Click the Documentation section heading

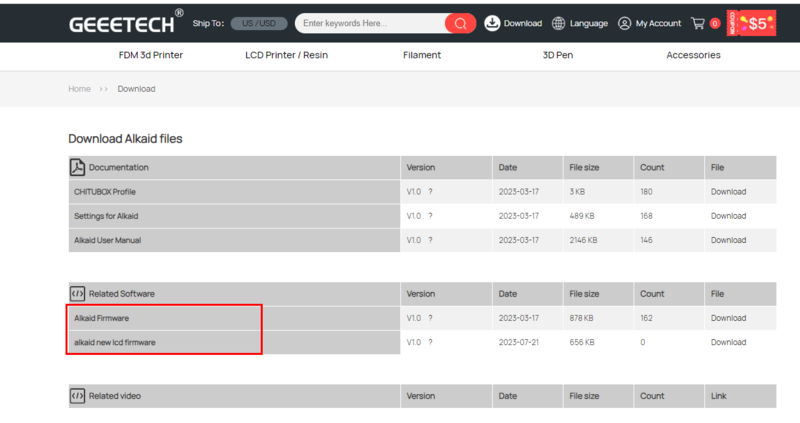click(118, 167)
